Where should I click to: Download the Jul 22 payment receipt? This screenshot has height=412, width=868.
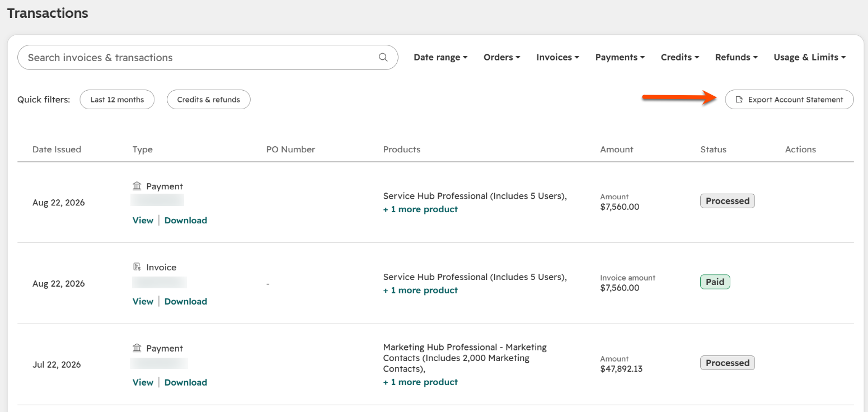coord(186,382)
